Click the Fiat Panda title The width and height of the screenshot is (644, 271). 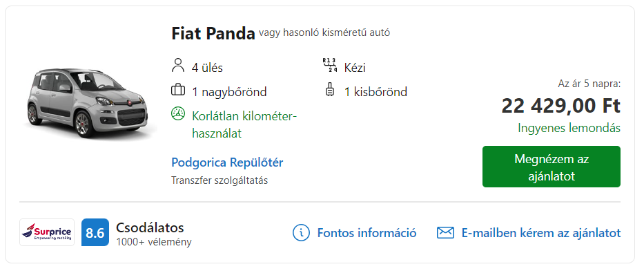coord(213,34)
